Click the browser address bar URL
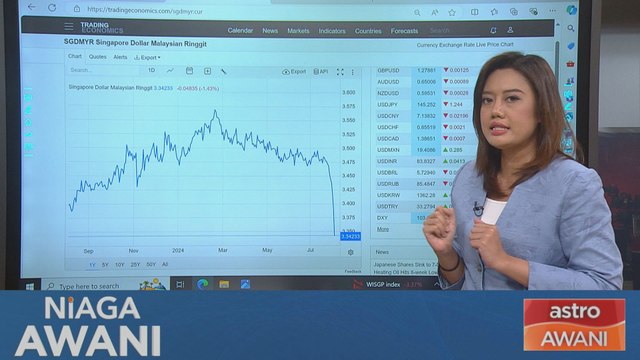 click(145, 11)
